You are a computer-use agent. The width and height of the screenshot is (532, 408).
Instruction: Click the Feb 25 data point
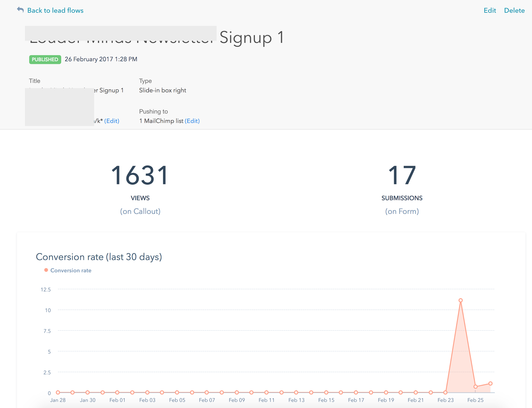coord(475,387)
